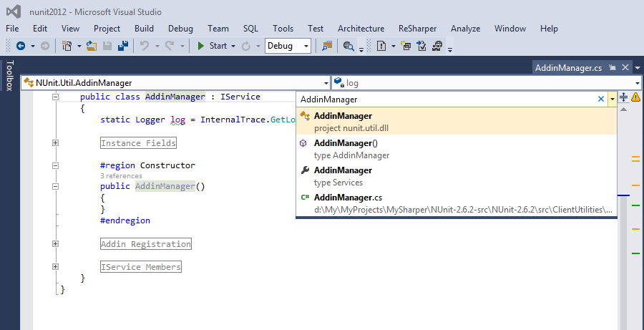This screenshot has width=644, height=330.
Task: Open the ReSharper menu
Action: click(418, 29)
